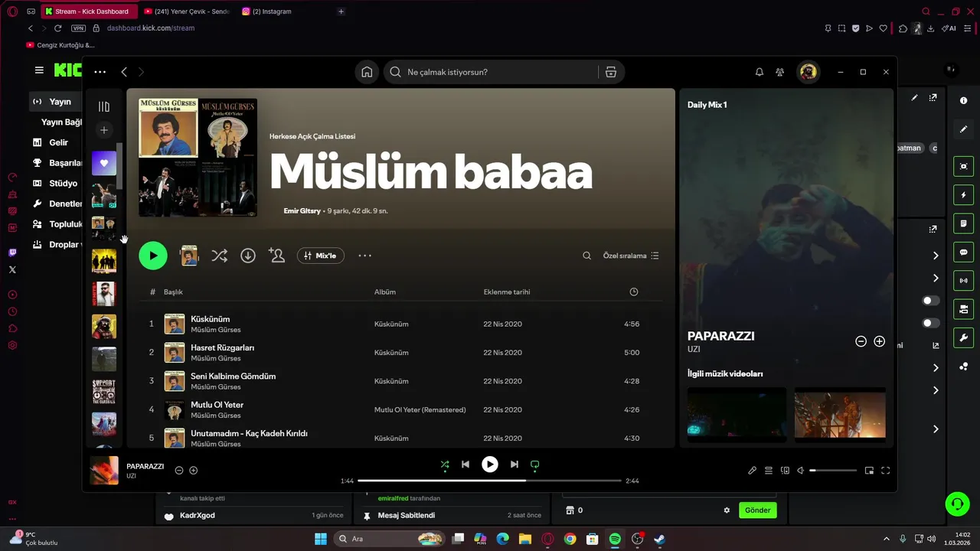Open Kick hamburger menu
This screenshot has width=980, height=551.
click(39, 70)
